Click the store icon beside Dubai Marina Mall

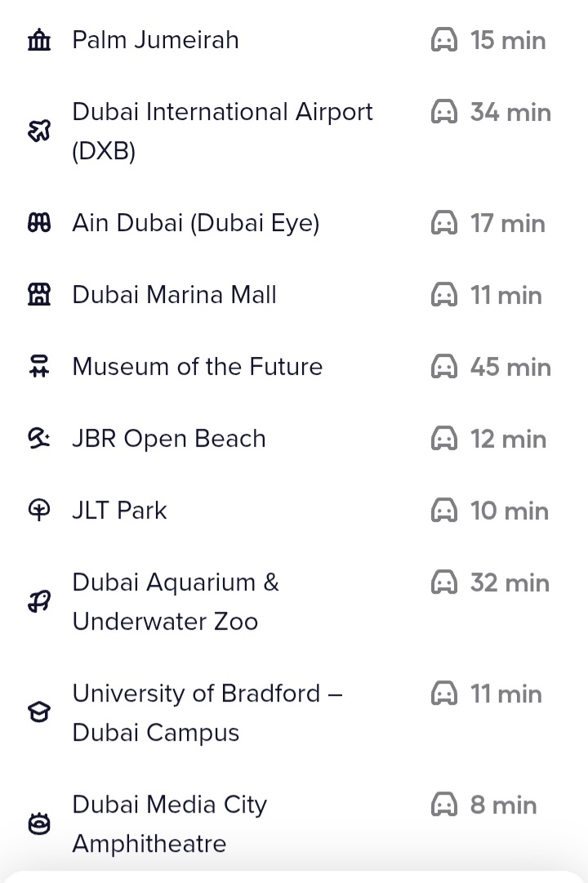38,295
